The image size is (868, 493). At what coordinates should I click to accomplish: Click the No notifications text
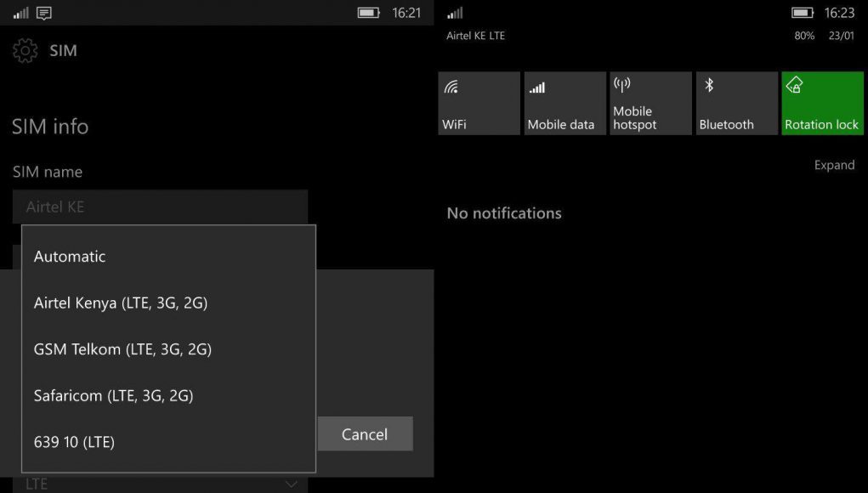pos(504,213)
